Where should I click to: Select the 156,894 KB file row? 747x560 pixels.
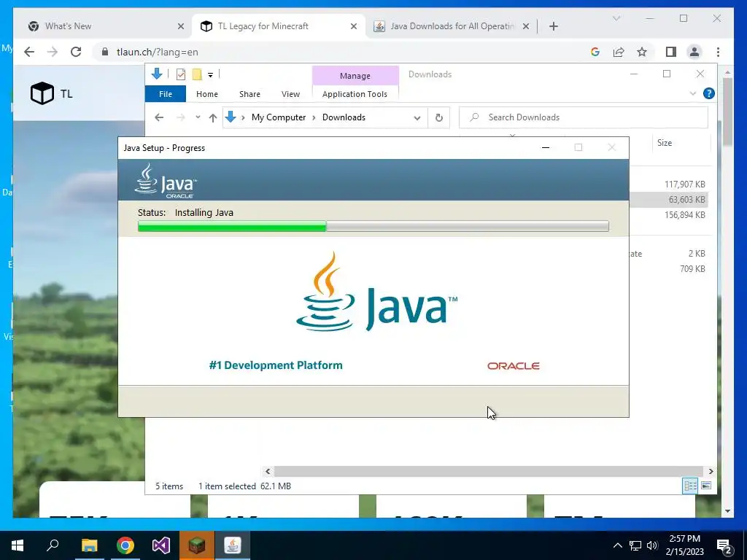pyautogui.click(x=668, y=215)
